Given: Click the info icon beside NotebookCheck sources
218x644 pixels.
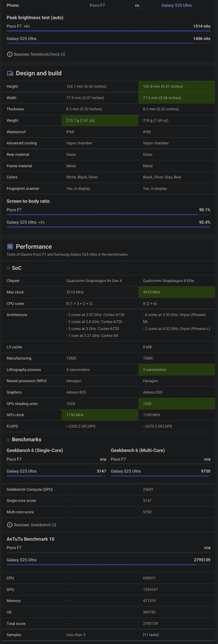Looking at the screenshot, I should tap(9, 54).
